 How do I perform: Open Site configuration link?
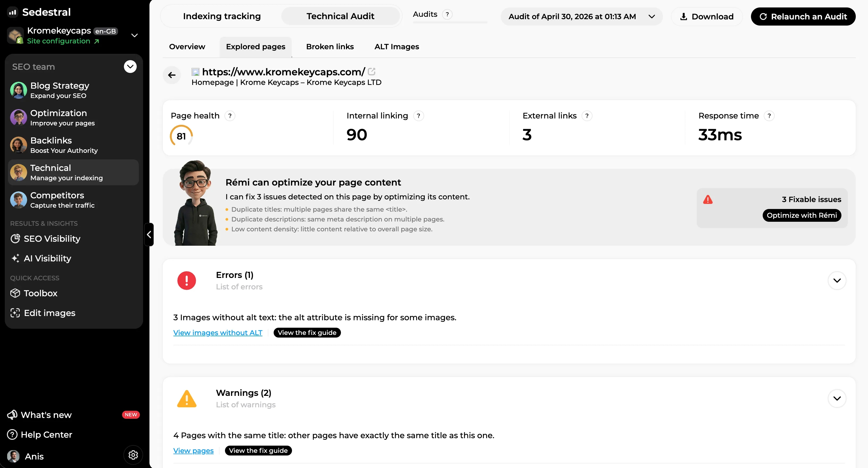point(63,41)
